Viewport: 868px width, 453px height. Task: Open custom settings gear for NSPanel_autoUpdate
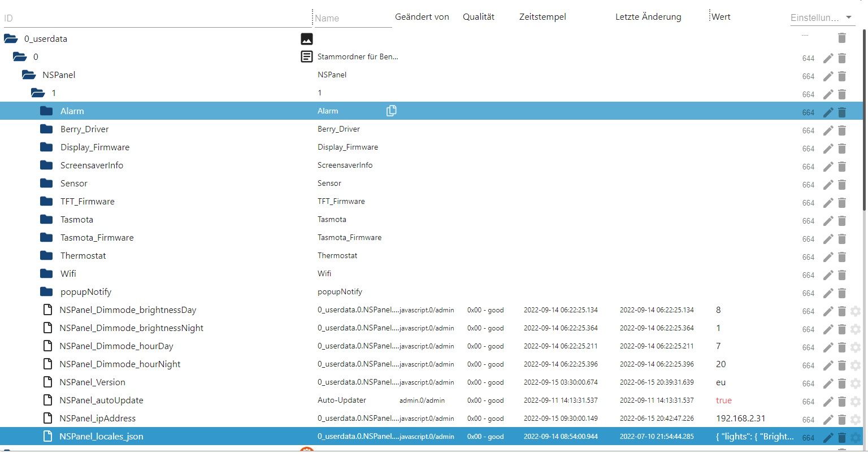pos(856,402)
